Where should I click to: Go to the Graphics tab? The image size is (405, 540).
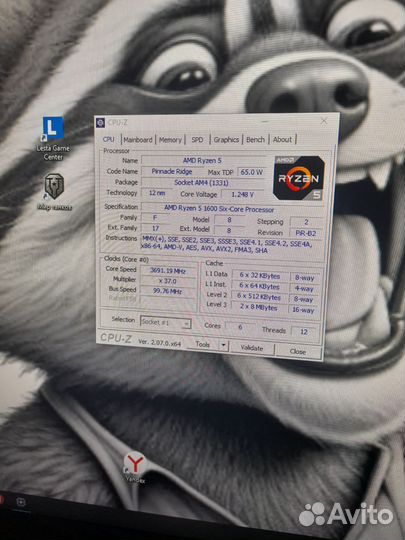[226, 140]
